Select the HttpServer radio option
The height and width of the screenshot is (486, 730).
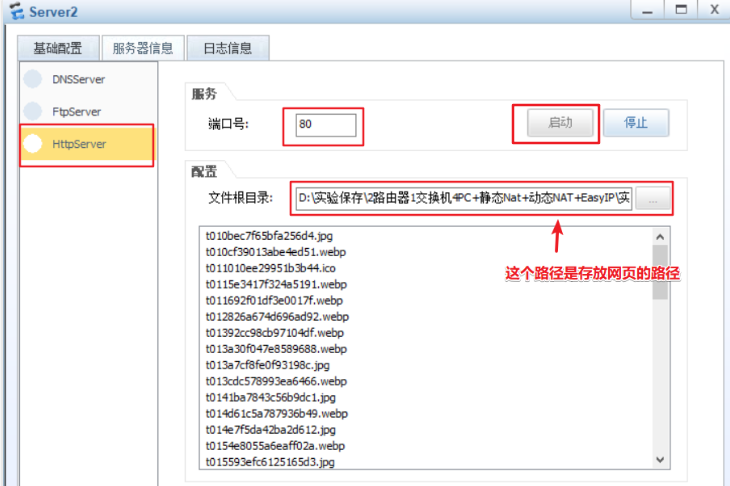tap(33, 143)
